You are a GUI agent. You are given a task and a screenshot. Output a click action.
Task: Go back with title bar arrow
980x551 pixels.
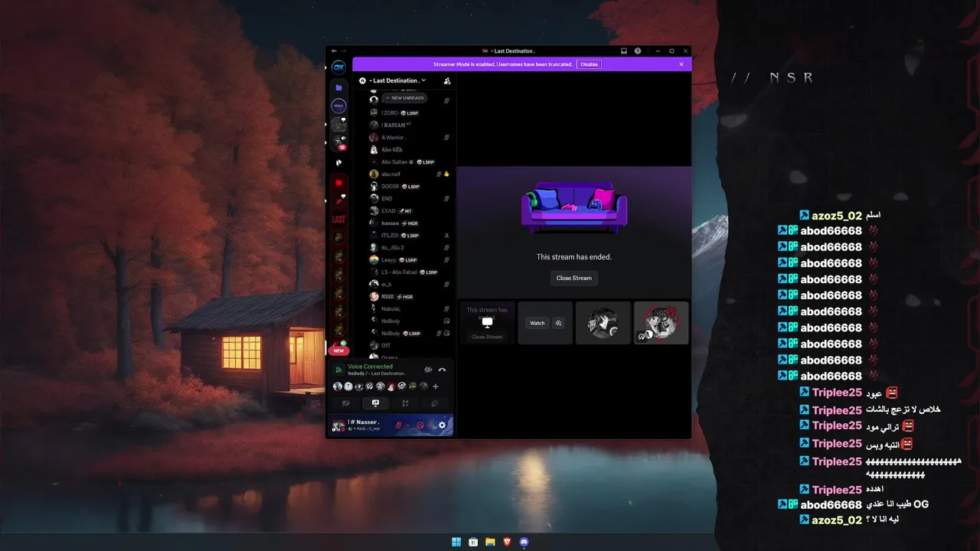[x=334, y=51]
